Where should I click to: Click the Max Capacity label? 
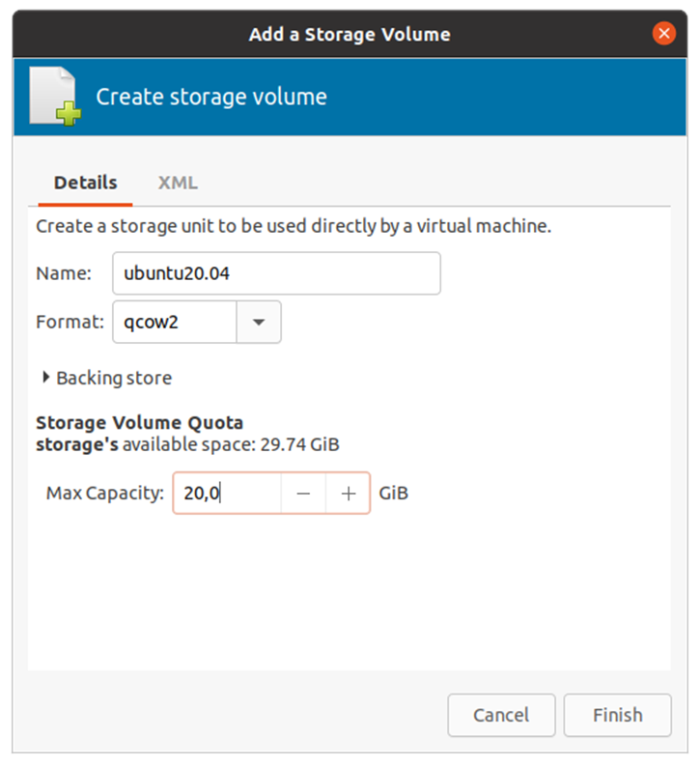[x=105, y=494]
